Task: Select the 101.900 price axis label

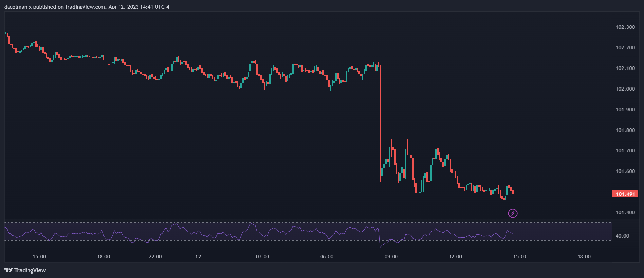Action: coord(625,110)
